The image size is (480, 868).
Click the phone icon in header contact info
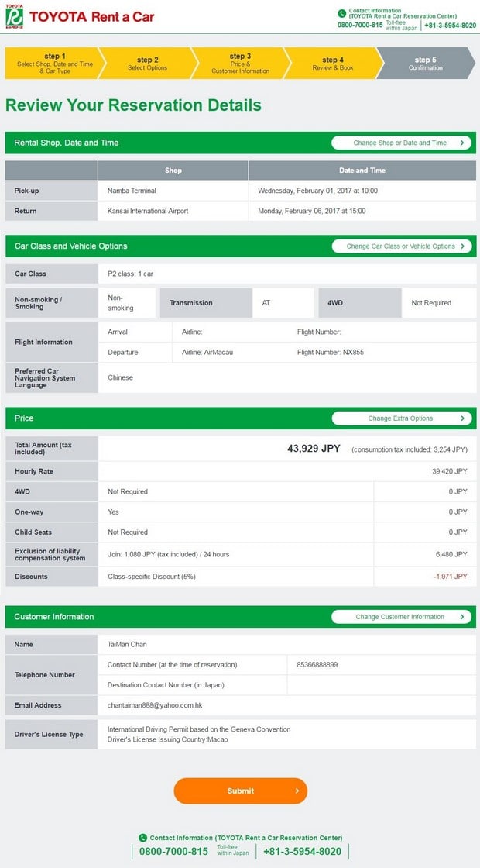[342, 13]
